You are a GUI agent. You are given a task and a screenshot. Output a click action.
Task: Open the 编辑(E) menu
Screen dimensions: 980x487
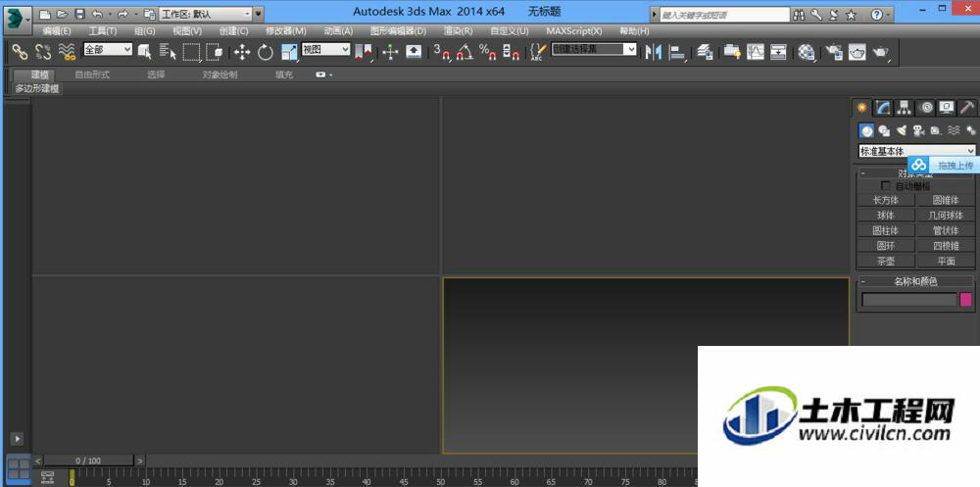point(57,30)
